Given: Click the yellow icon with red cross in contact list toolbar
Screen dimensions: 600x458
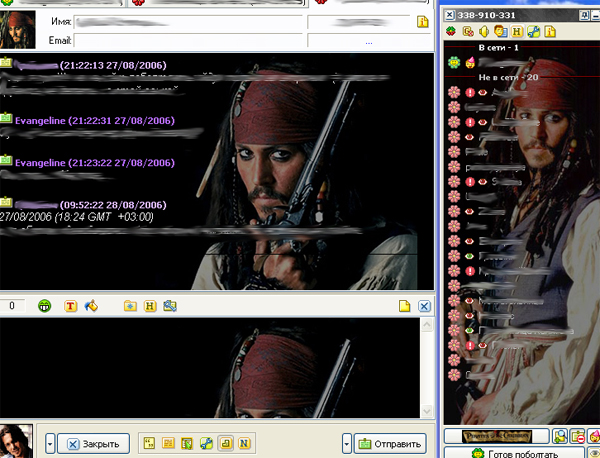Looking at the screenshot, I should coord(468,31).
